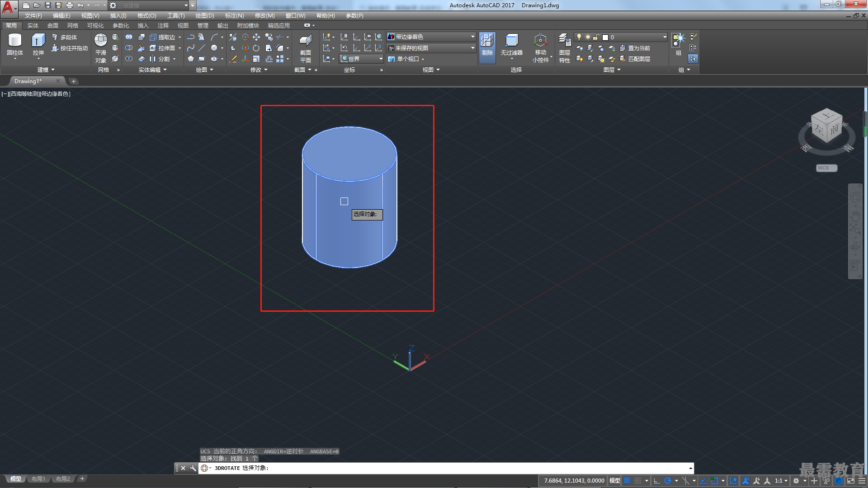Expand the 实体编辑 panel

[x=153, y=70]
